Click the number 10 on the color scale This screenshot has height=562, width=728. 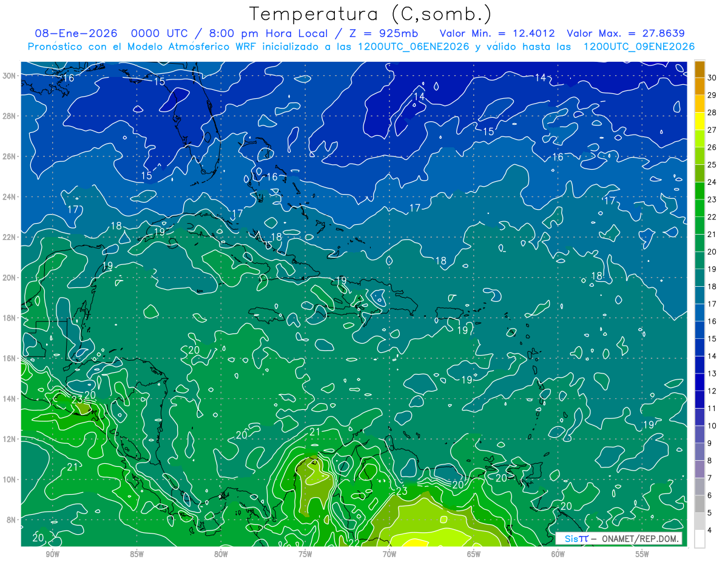pyautogui.click(x=712, y=426)
